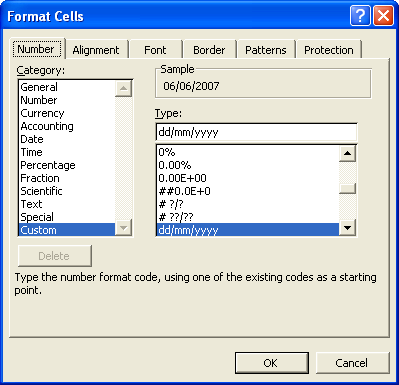Switch to the Alignment tab
Image resolution: width=399 pixels, height=385 pixels.
pyautogui.click(x=96, y=50)
